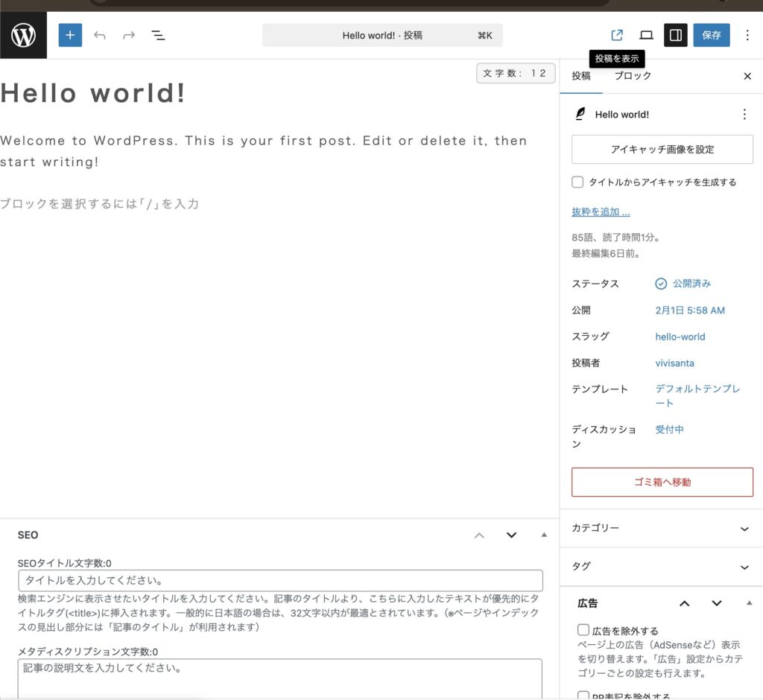Open the document overview list icon
Viewport: 763px width, 700px height.
point(158,35)
